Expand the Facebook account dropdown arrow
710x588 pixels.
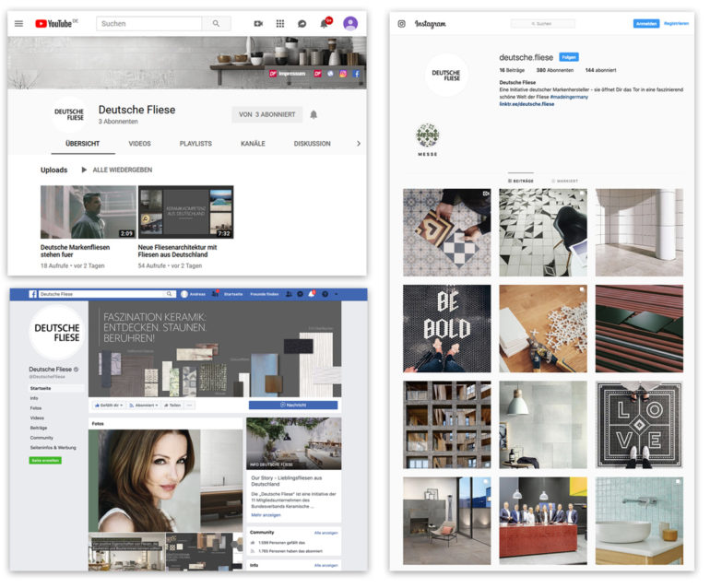(x=336, y=294)
